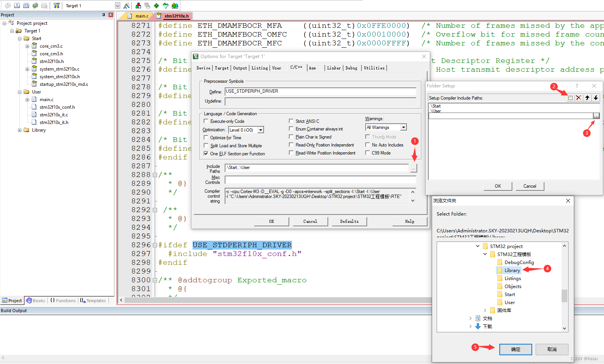
Task: Click the move down arrow in Folder Setup
Action: pyautogui.click(x=596, y=98)
